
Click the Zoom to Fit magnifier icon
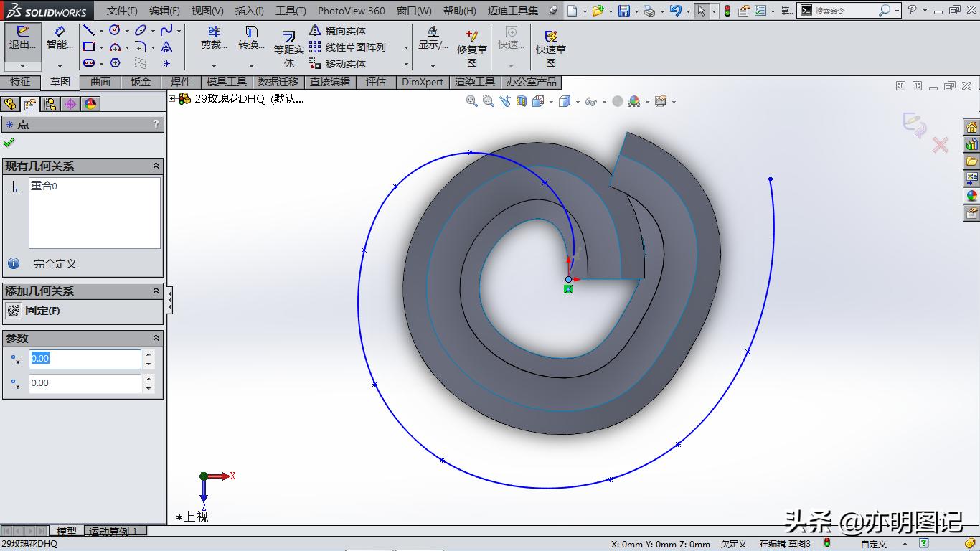click(471, 101)
